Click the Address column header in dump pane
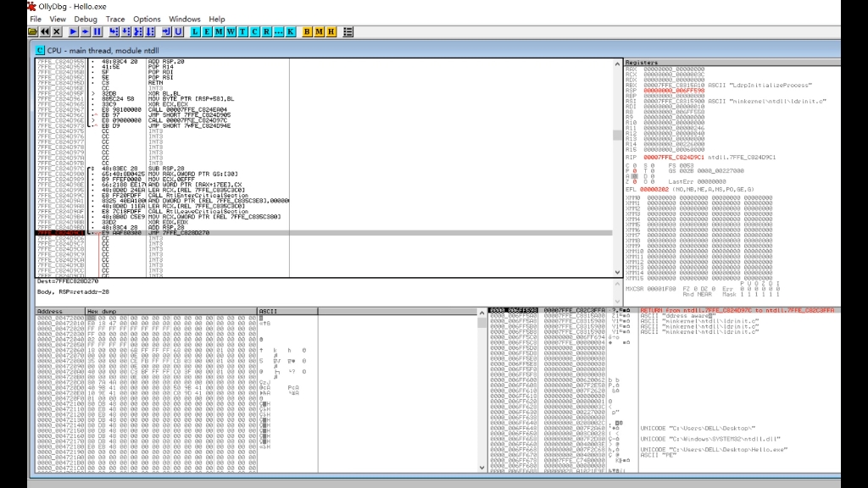Viewport: 868px width, 488px height. (60, 312)
